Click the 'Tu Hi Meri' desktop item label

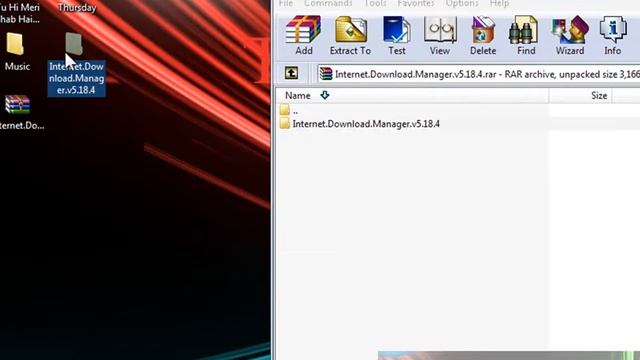(x=20, y=13)
